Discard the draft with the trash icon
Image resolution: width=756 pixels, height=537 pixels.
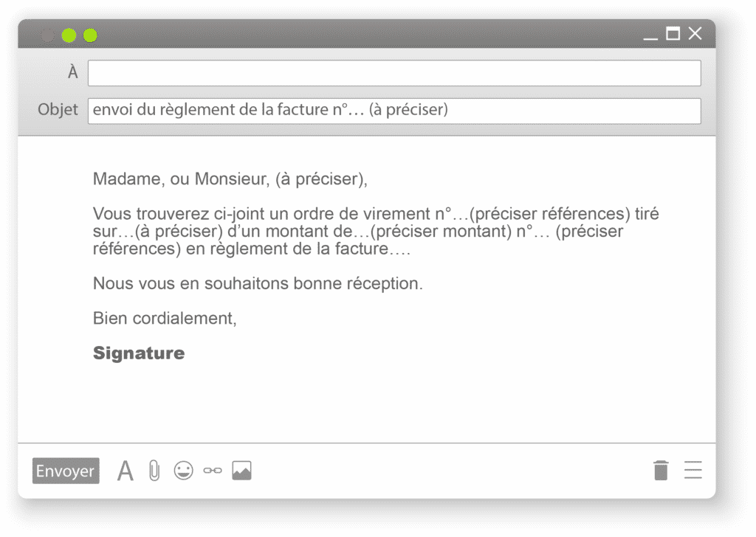click(660, 470)
